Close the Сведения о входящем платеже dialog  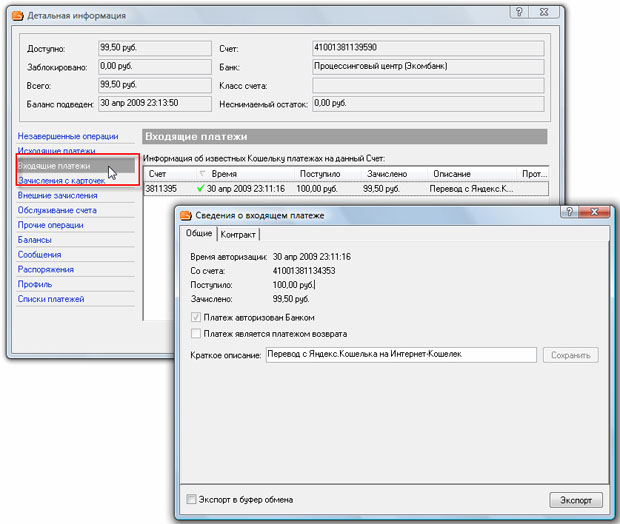point(594,212)
